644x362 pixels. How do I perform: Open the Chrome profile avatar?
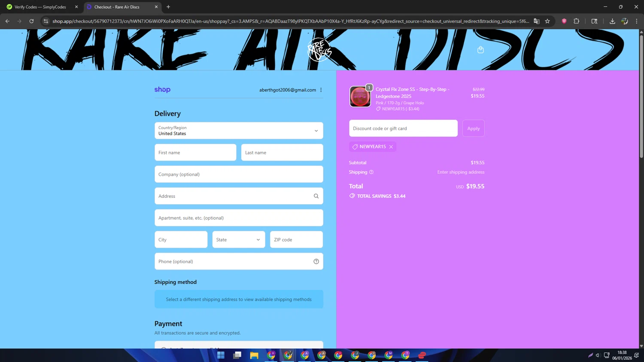pyautogui.click(x=625, y=21)
